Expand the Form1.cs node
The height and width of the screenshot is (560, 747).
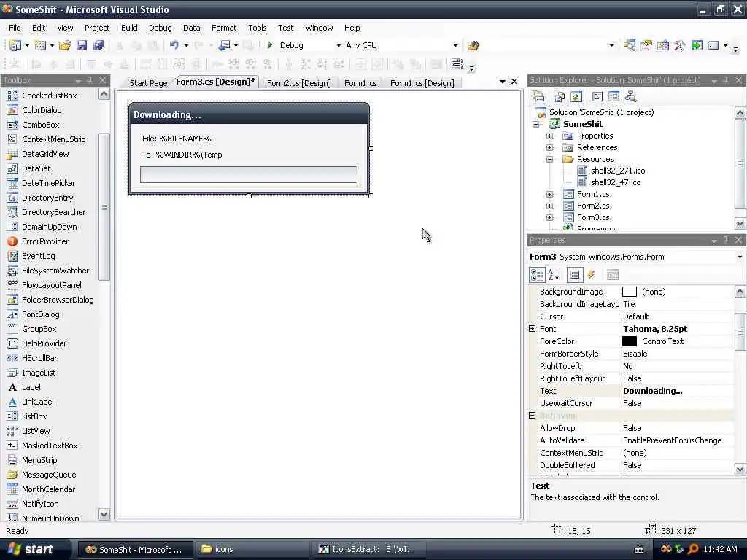tap(549, 194)
